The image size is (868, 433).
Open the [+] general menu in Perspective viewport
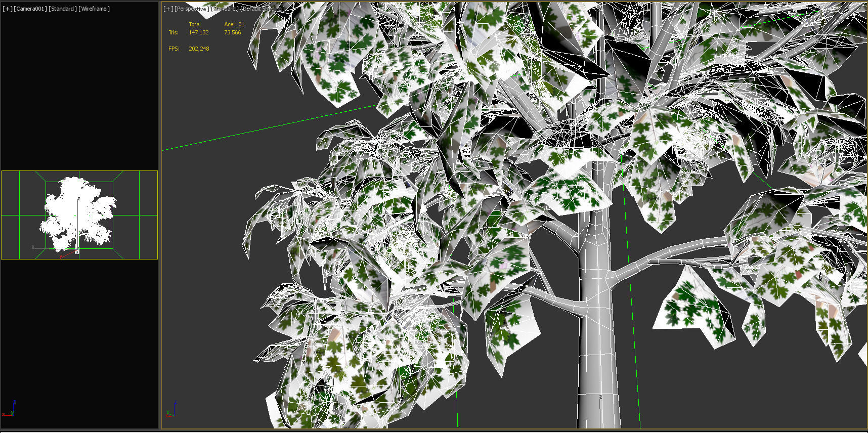click(x=168, y=9)
